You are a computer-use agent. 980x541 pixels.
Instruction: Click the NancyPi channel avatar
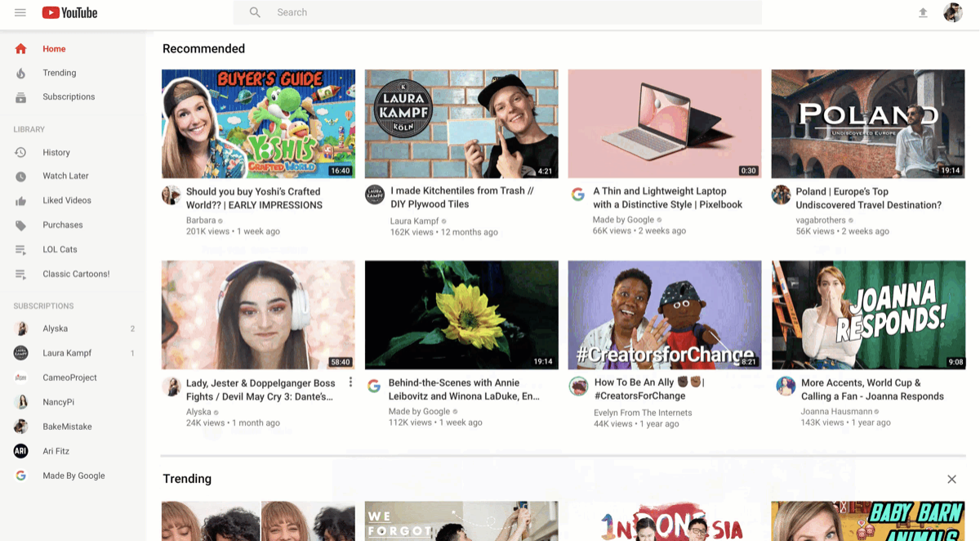[x=21, y=402]
